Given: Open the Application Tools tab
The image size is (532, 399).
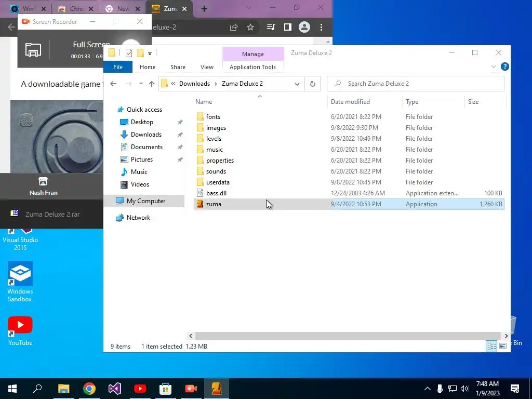Looking at the screenshot, I should (252, 67).
